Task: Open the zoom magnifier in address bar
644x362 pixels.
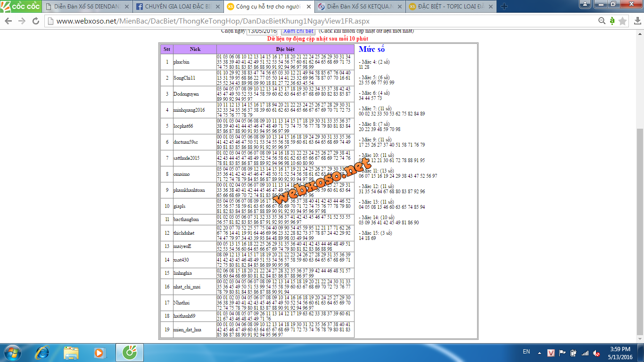Action: click(602, 21)
